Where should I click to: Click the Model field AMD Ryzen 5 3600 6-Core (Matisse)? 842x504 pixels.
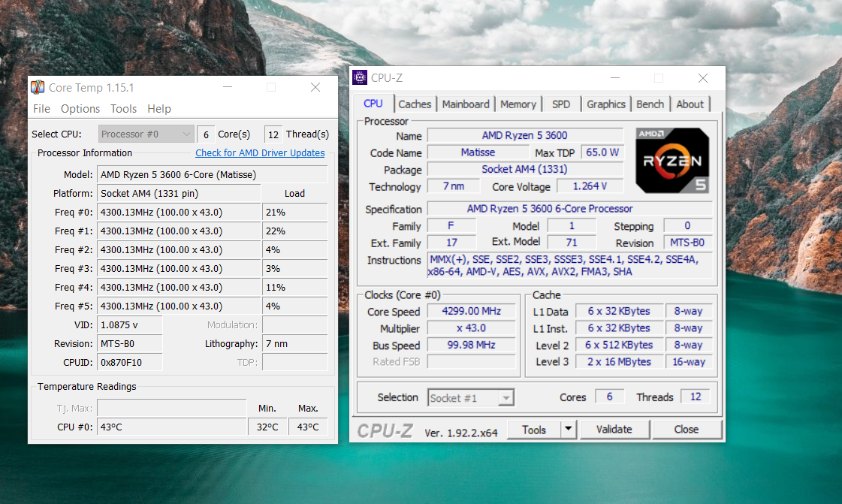pyautogui.click(x=212, y=174)
